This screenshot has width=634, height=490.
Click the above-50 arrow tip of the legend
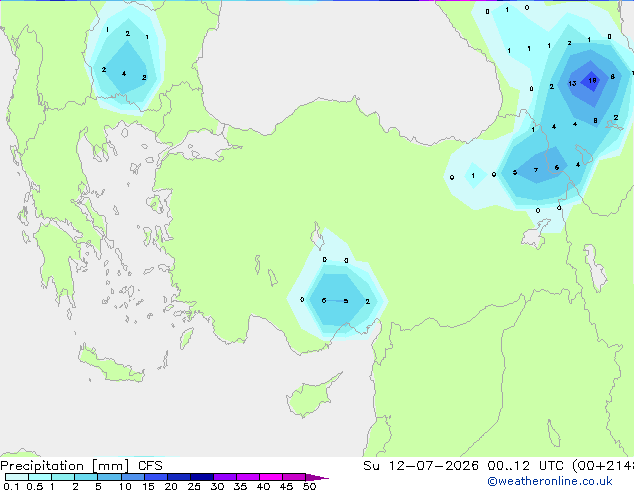click(x=317, y=477)
